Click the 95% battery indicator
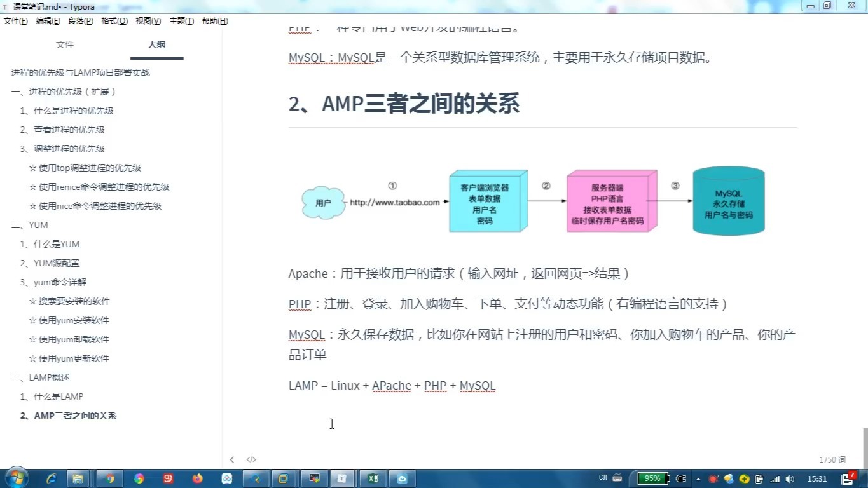The image size is (868, 488). pos(653,478)
